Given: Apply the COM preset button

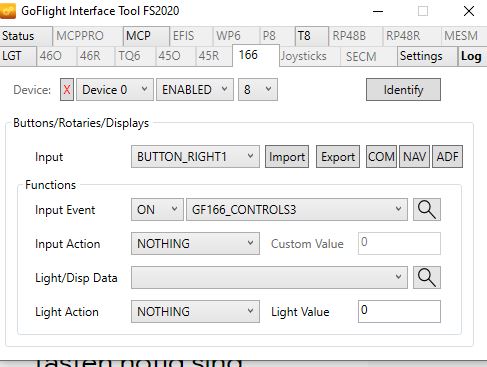Looking at the screenshot, I should click(x=381, y=156).
